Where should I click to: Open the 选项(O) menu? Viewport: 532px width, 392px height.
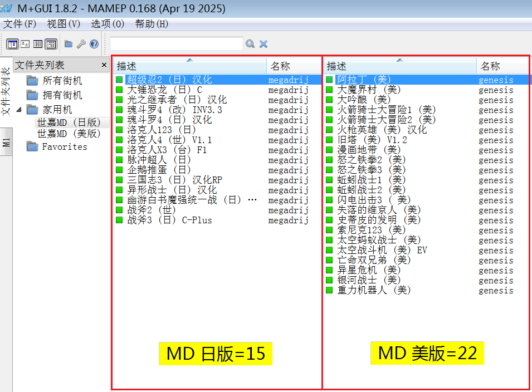pos(107,24)
